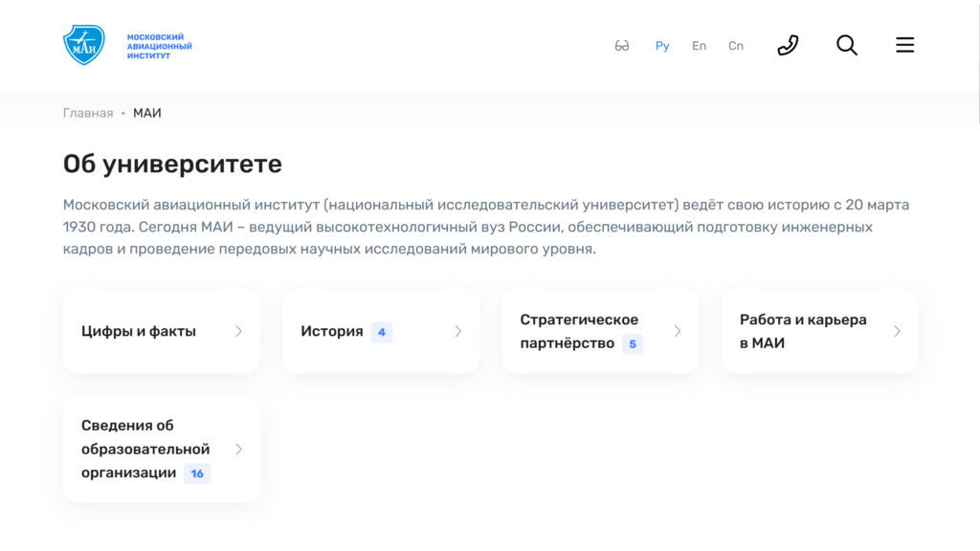Open the История card
This screenshot has height=551, width=980.
[x=381, y=331]
